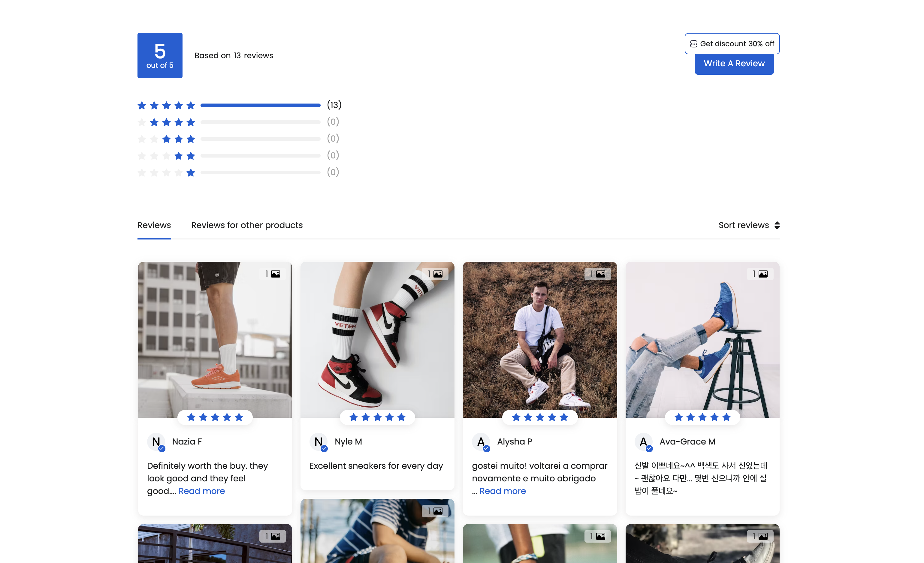Click the (13) review count

click(x=334, y=105)
